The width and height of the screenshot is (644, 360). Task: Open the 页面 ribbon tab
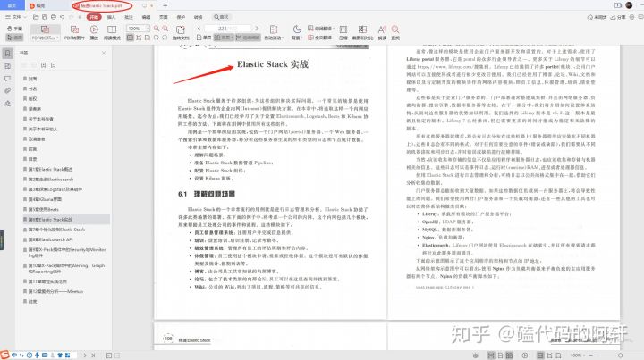[163, 17]
